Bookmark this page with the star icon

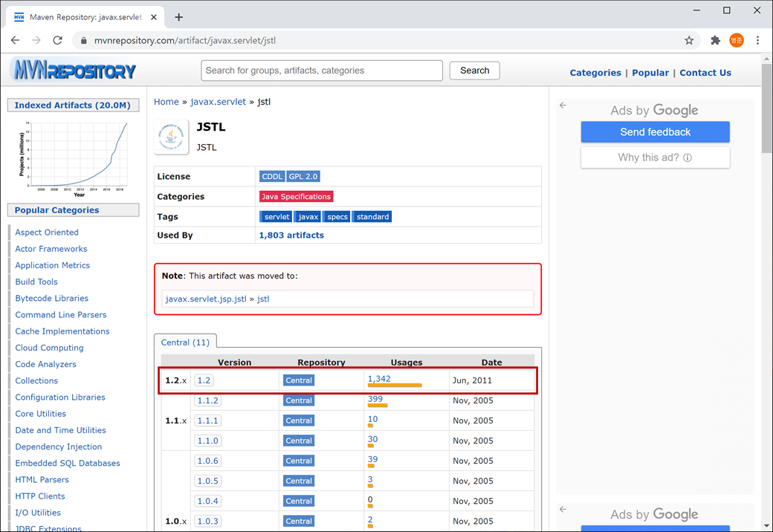[x=689, y=40]
